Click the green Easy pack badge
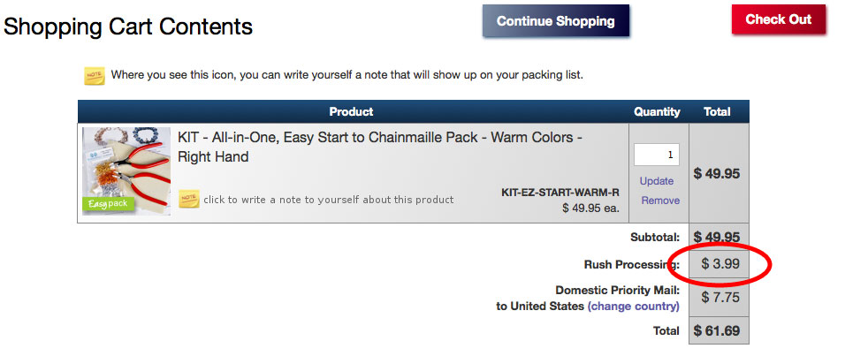This screenshot has width=868, height=356. tap(107, 204)
